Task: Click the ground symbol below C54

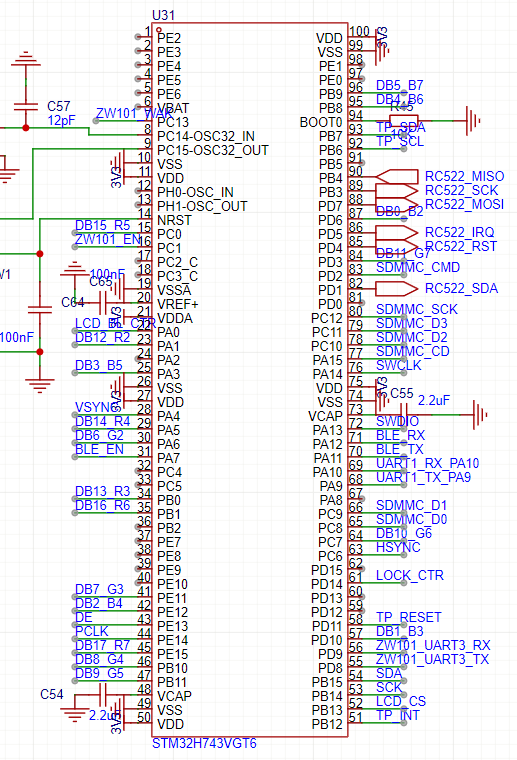Action: click(74, 715)
